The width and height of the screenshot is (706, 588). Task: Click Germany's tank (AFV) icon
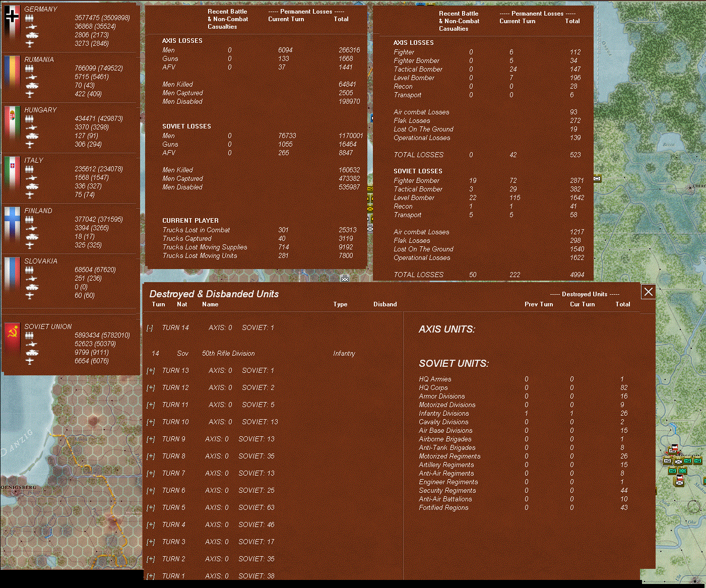coord(31,35)
